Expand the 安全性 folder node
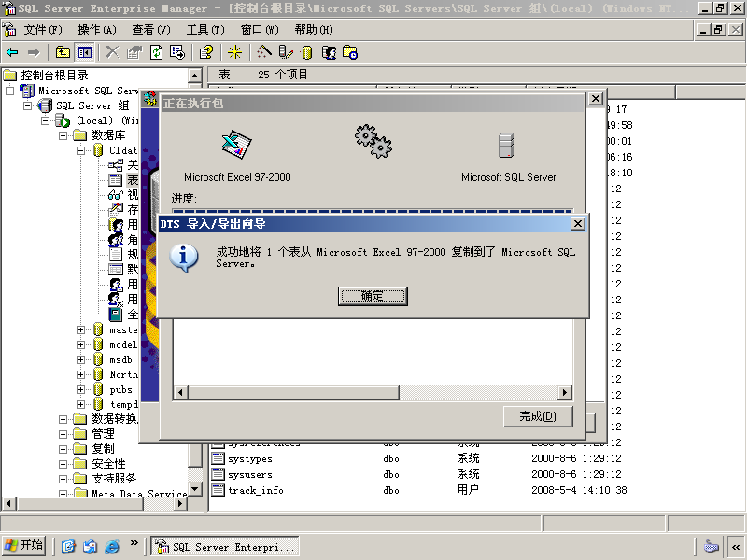747x560 pixels. [63, 464]
